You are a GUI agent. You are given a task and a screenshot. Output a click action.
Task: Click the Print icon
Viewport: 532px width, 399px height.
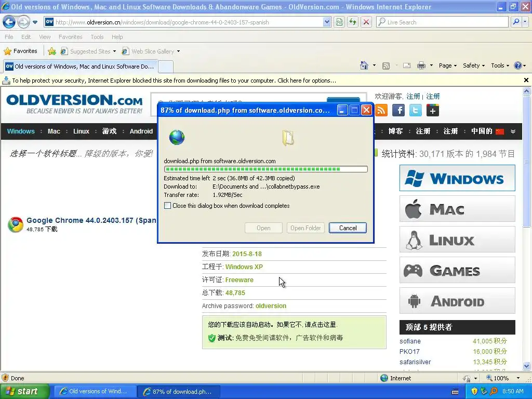pyautogui.click(x=421, y=65)
